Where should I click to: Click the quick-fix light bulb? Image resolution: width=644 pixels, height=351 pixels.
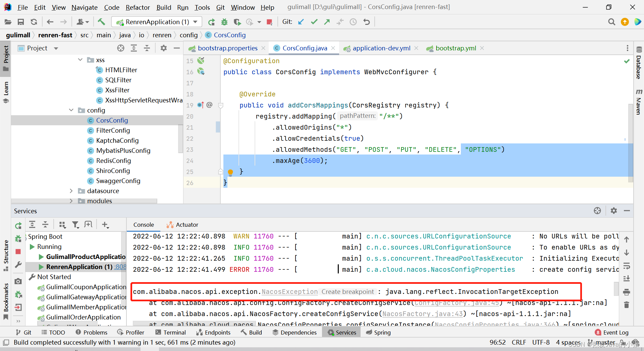click(x=230, y=172)
